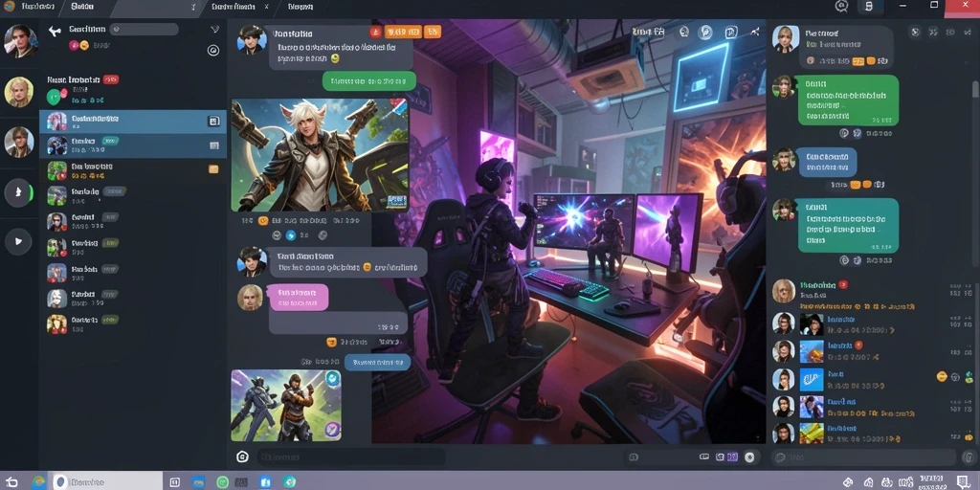Viewport: 980px width, 490px height.
Task: Click the round globe-like icon in the right panel header
Action: [915, 32]
